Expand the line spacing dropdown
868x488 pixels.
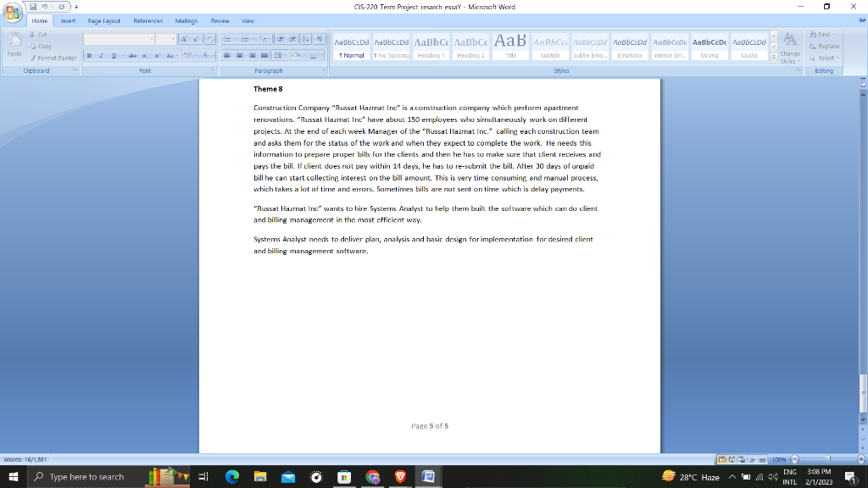pyautogui.click(x=287, y=55)
